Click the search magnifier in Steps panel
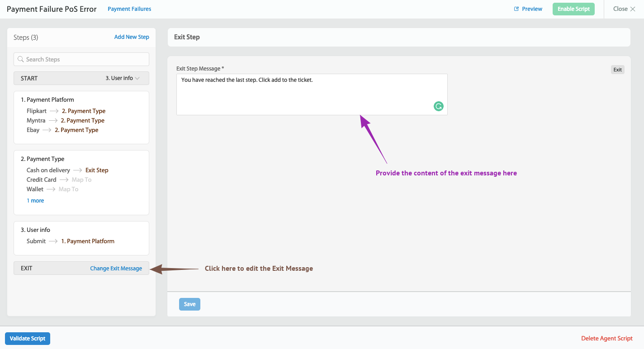644x349 pixels. coord(20,59)
